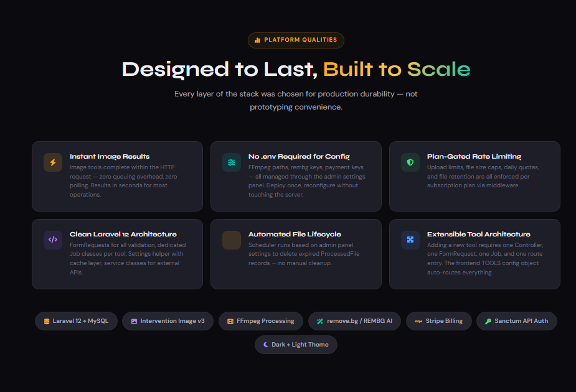Viewport: 576px width, 392px height.
Task: Open the Instant Image Results card title
Action: 110,156
